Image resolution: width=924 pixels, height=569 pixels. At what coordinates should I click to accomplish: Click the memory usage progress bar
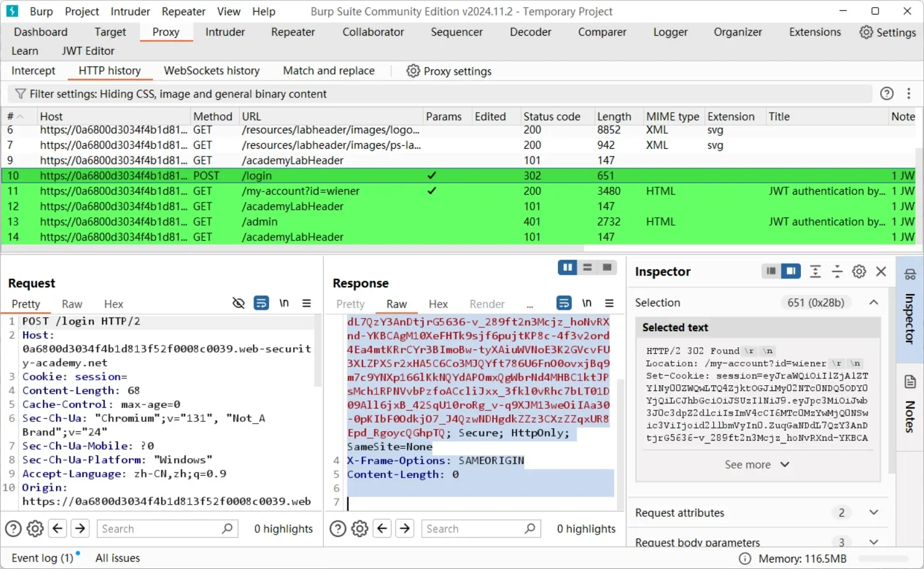click(x=883, y=558)
